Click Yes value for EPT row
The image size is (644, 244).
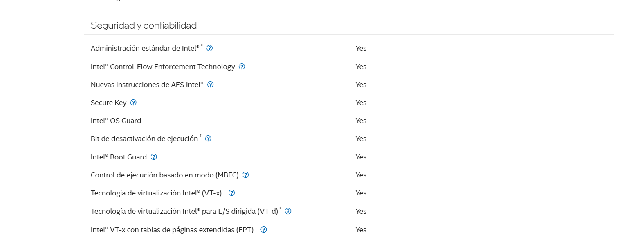coord(361,230)
